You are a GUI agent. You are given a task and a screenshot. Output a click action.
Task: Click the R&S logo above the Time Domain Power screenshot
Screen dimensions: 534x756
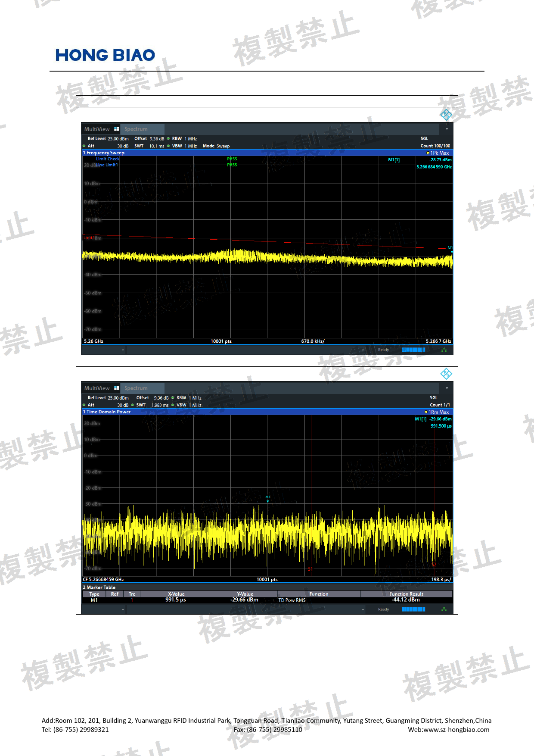(x=446, y=374)
